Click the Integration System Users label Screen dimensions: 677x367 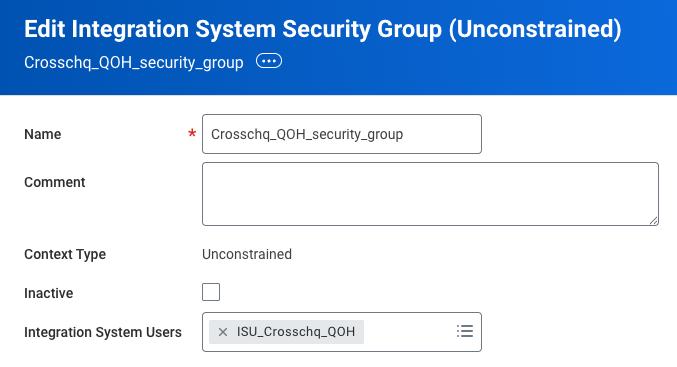pos(103,332)
